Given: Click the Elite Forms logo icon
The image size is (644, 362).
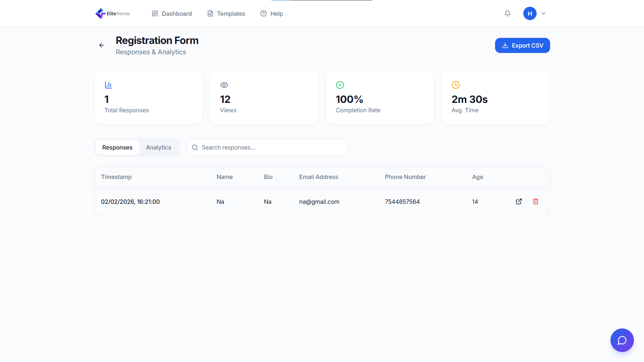Looking at the screenshot, I should 100,13.
